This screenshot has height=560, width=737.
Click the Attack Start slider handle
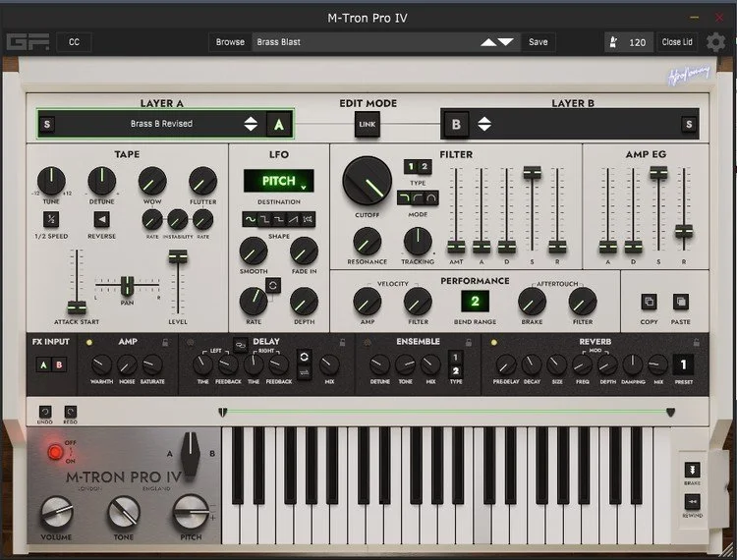coord(77,308)
